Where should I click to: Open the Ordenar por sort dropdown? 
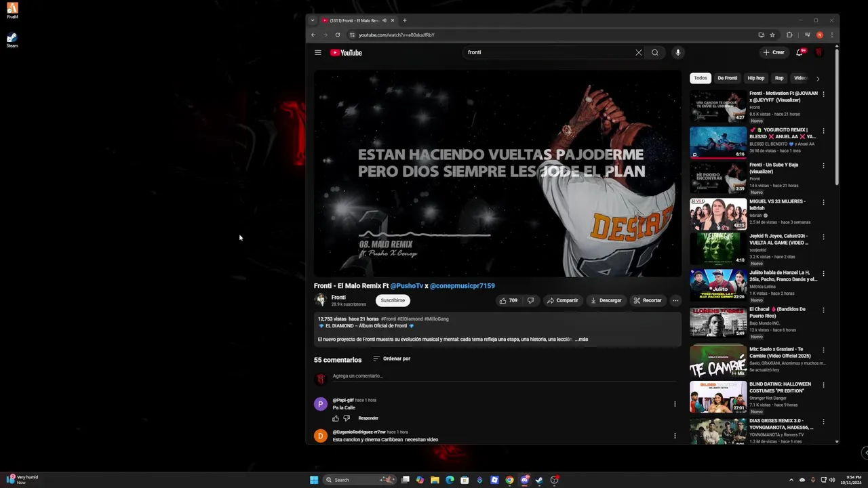click(392, 359)
